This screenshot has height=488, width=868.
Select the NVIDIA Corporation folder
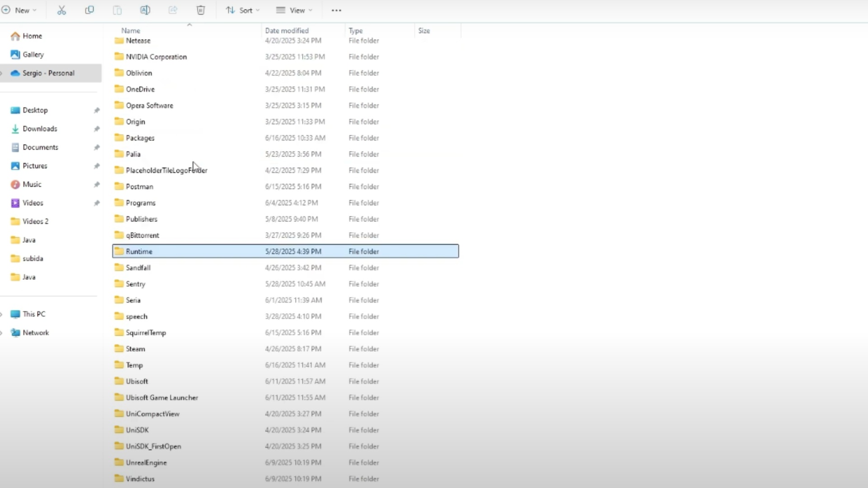click(x=285, y=56)
